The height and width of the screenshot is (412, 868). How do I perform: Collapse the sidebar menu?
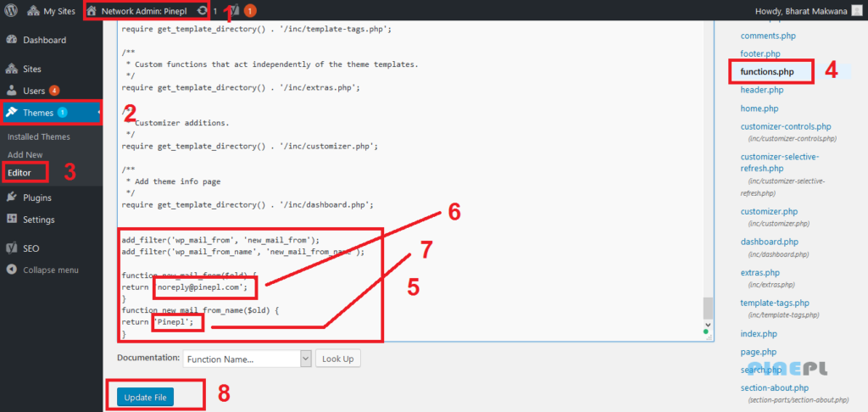coord(50,270)
